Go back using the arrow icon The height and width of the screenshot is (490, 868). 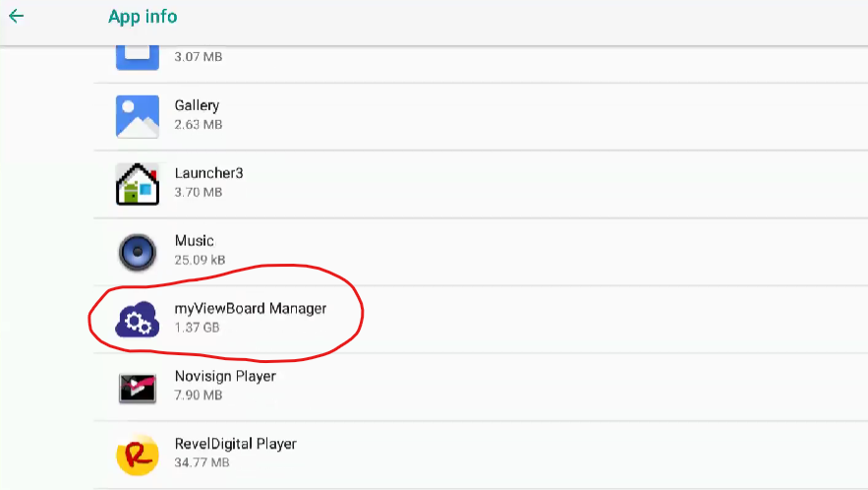(16, 16)
